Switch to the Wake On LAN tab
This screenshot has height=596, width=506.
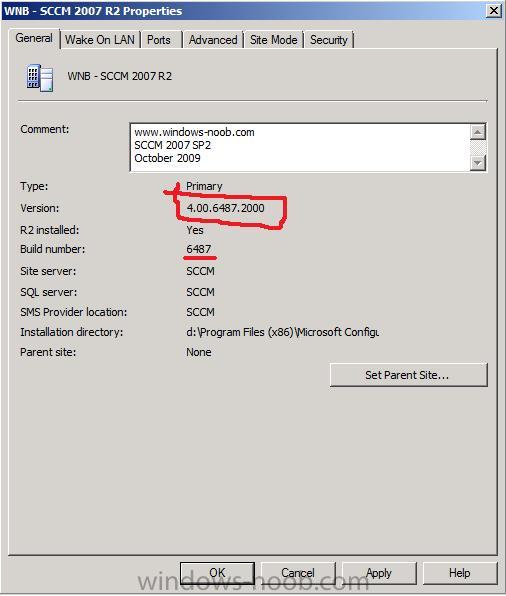coord(100,40)
